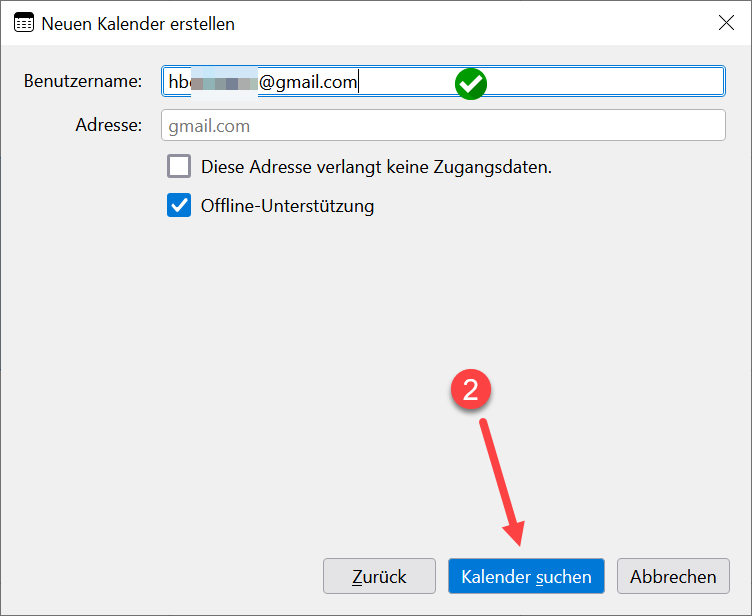752x616 pixels.
Task: Click the calendar icon in title bar
Action: [23, 23]
